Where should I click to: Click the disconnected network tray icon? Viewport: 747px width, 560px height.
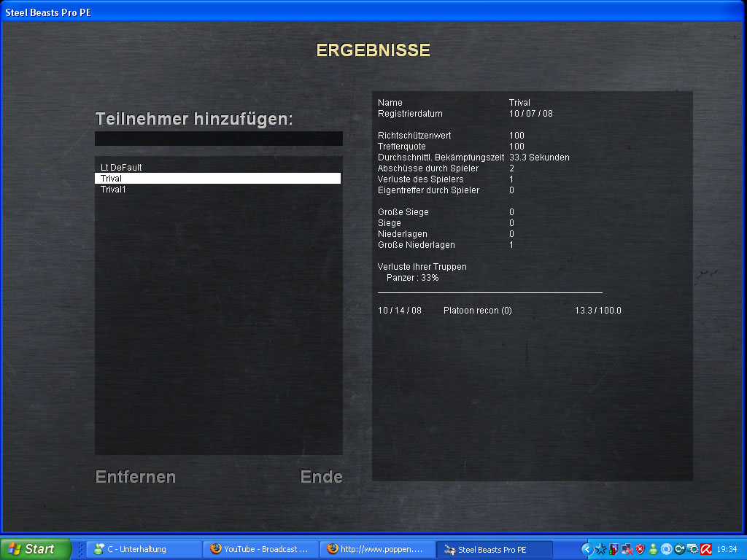coord(627,549)
